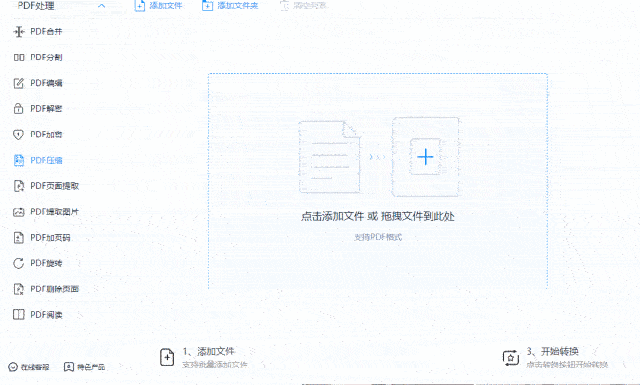Open the PDF分割 split tool
The image size is (640, 385).
click(x=38, y=57)
